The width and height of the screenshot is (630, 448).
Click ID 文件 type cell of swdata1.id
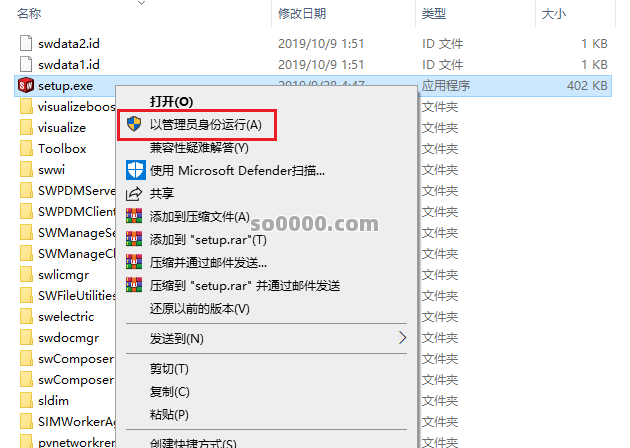(x=442, y=65)
